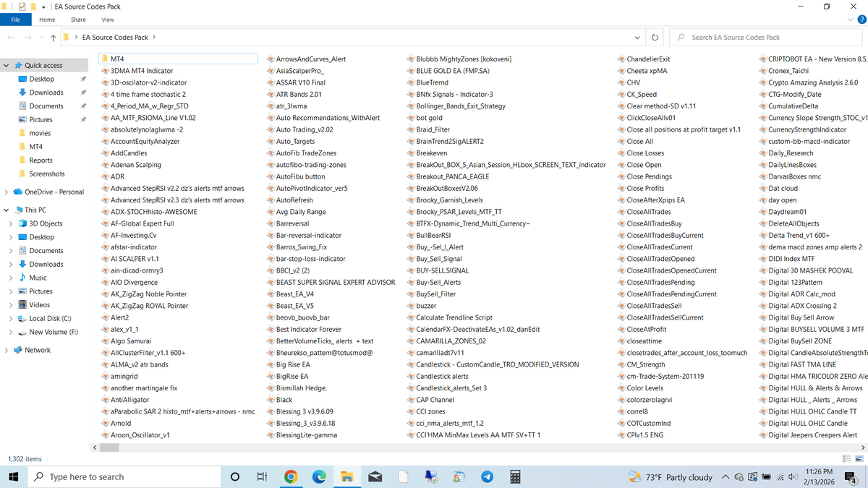Click the horizontal scrollbar right arrow

[861, 448]
